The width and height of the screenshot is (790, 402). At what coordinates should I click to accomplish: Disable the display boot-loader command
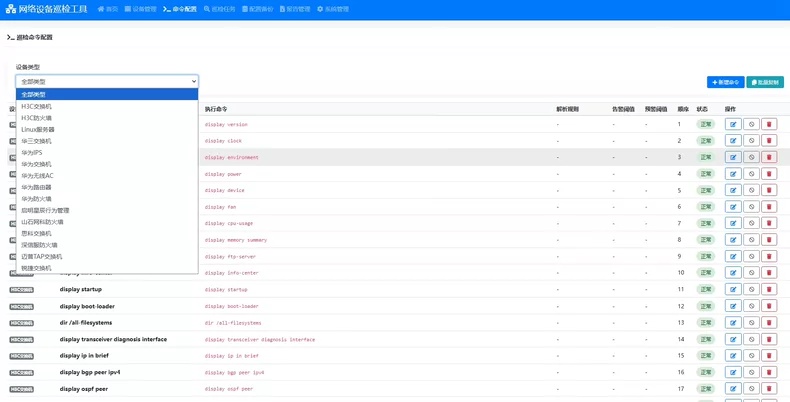[751, 306]
